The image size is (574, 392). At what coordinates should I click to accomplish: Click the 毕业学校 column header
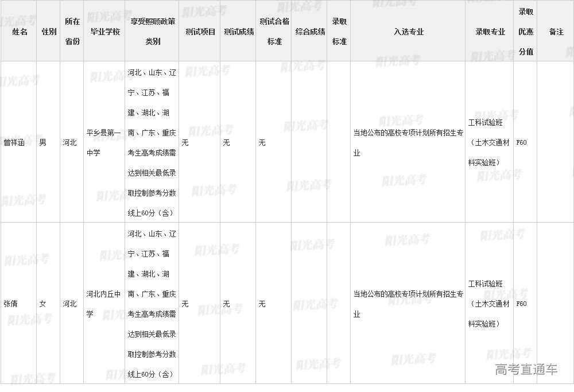(105, 32)
